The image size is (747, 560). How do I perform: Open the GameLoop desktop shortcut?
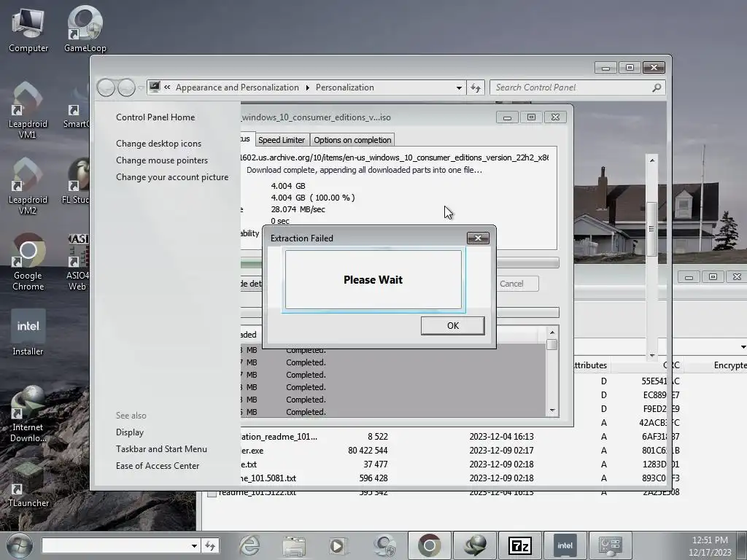click(x=85, y=30)
